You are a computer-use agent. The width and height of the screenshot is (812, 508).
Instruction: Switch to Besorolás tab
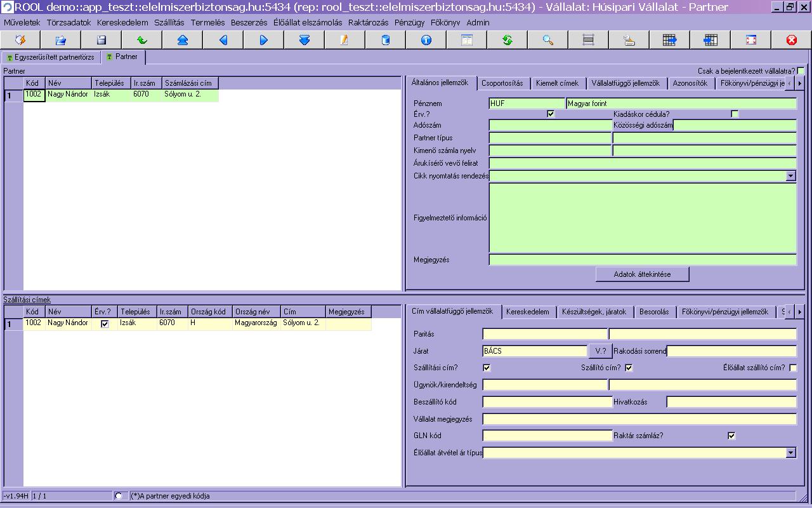pyautogui.click(x=654, y=312)
